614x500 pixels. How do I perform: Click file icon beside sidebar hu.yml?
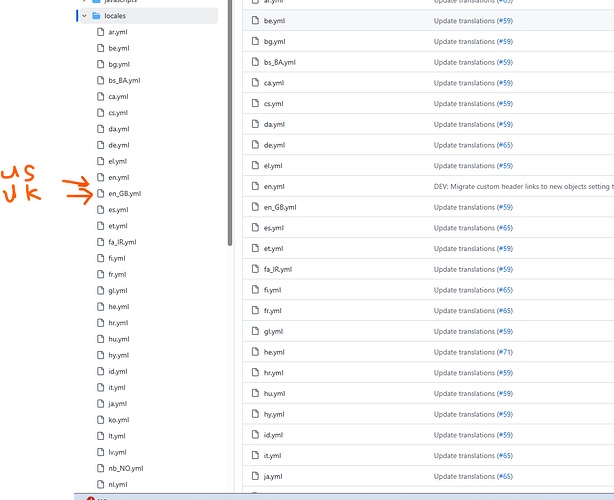pyautogui.click(x=101, y=339)
